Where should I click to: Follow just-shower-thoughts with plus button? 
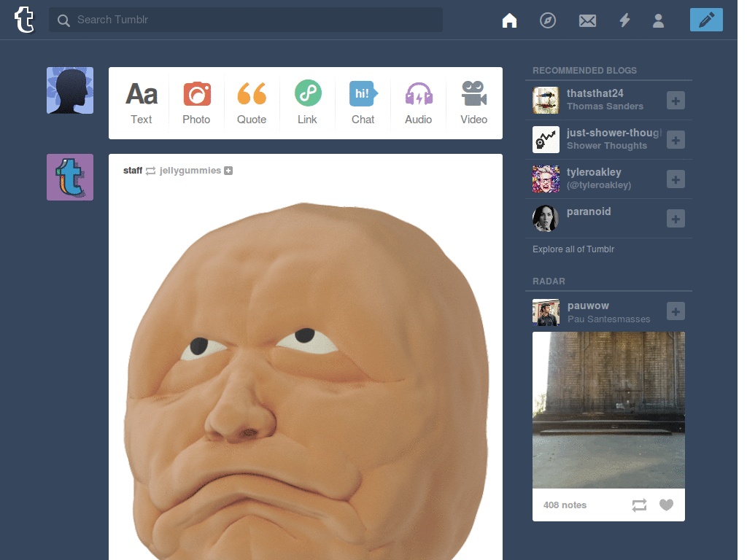[x=676, y=140]
